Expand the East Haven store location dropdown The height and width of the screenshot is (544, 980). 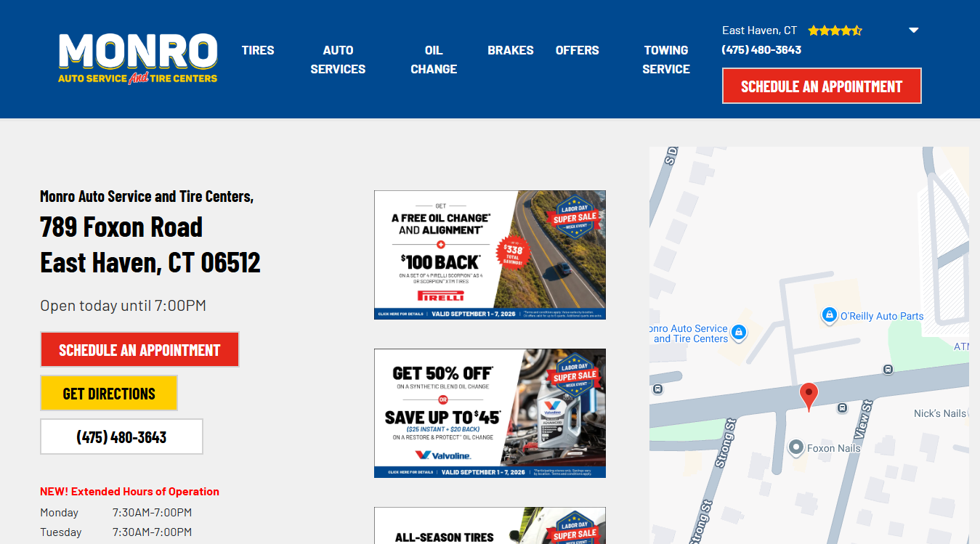tap(914, 31)
